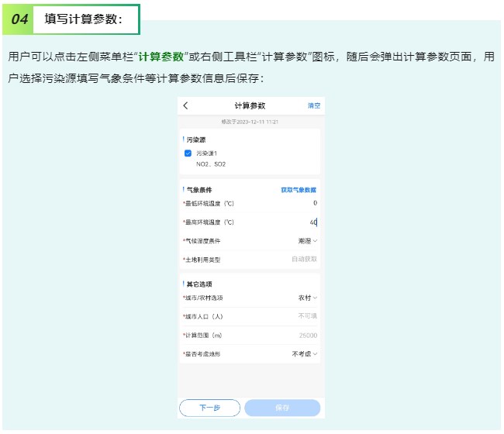Click the 04 step number badge
The image size is (504, 434).
point(19,20)
